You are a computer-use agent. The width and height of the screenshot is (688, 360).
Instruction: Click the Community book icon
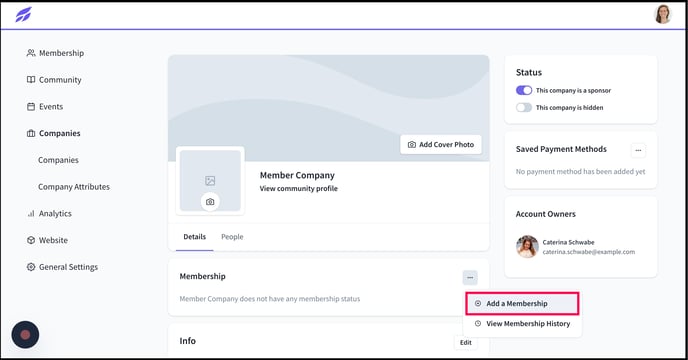pos(31,80)
